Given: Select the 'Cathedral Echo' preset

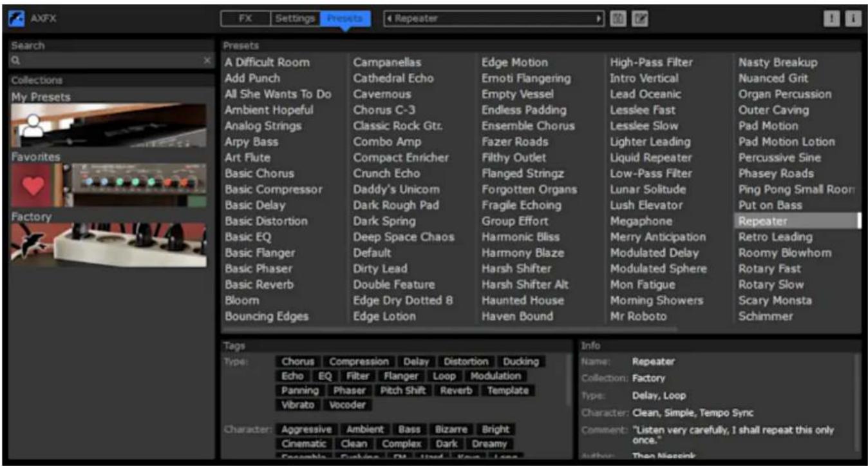Looking at the screenshot, I should 393,78.
